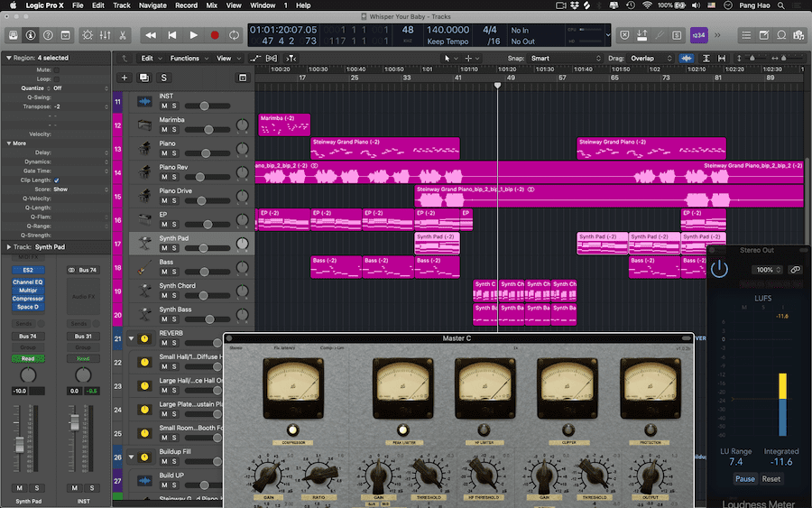
Task: Open the Channel EQ plugin
Action: pos(28,282)
